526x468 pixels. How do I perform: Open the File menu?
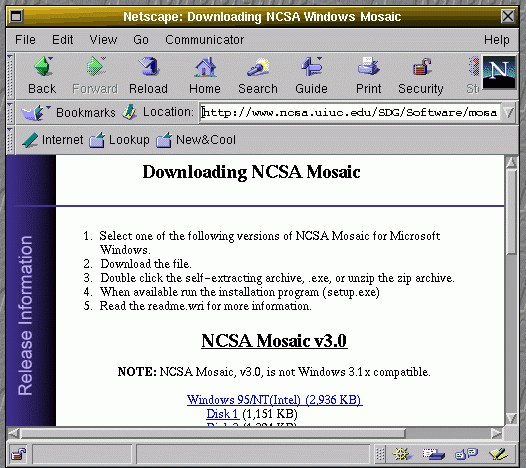point(25,40)
